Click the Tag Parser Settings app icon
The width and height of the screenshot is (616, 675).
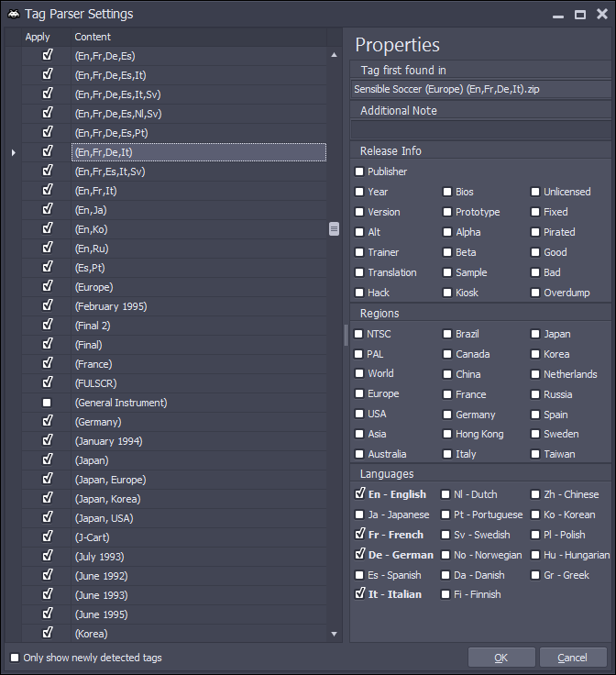coord(14,14)
